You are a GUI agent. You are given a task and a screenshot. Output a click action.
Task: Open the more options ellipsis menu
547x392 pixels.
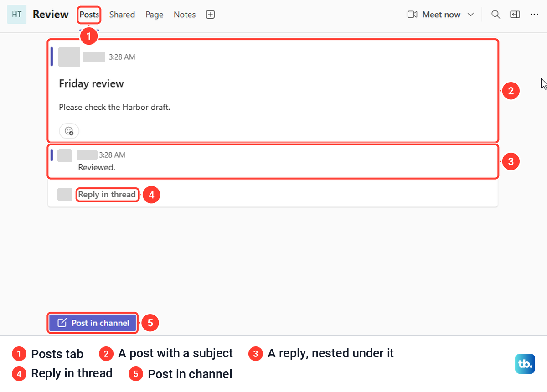pos(534,15)
